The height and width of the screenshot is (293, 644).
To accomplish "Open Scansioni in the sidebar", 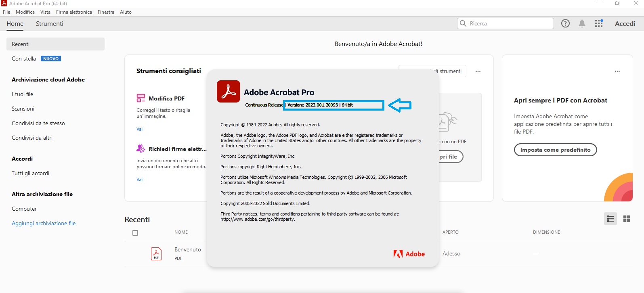I will pyautogui.click(x=23, y=109).
